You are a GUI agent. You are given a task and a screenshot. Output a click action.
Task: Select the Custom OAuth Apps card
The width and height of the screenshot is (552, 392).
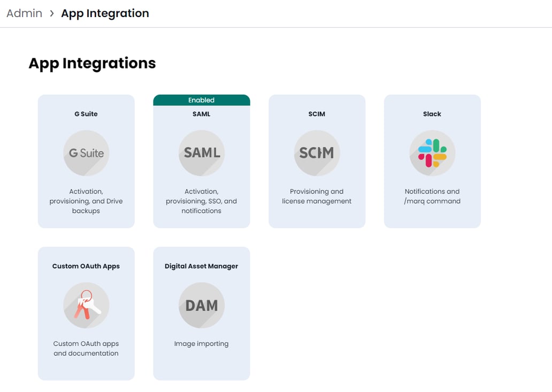click(x=86, y=313)
